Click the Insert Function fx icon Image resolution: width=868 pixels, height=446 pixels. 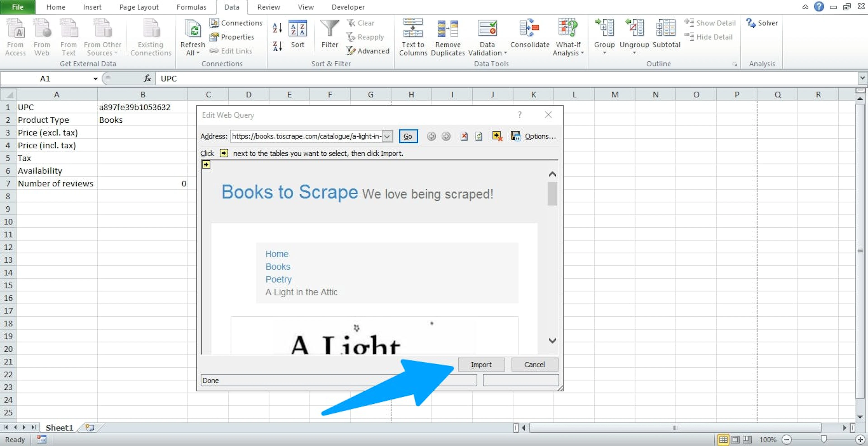pyautogui.click(x=147, y=78)
